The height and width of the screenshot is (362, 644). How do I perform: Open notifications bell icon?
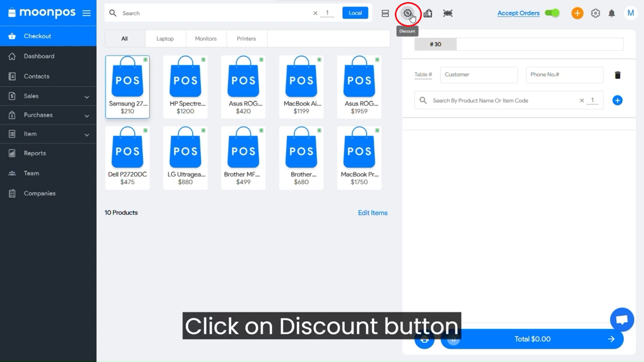coord(612,13)
